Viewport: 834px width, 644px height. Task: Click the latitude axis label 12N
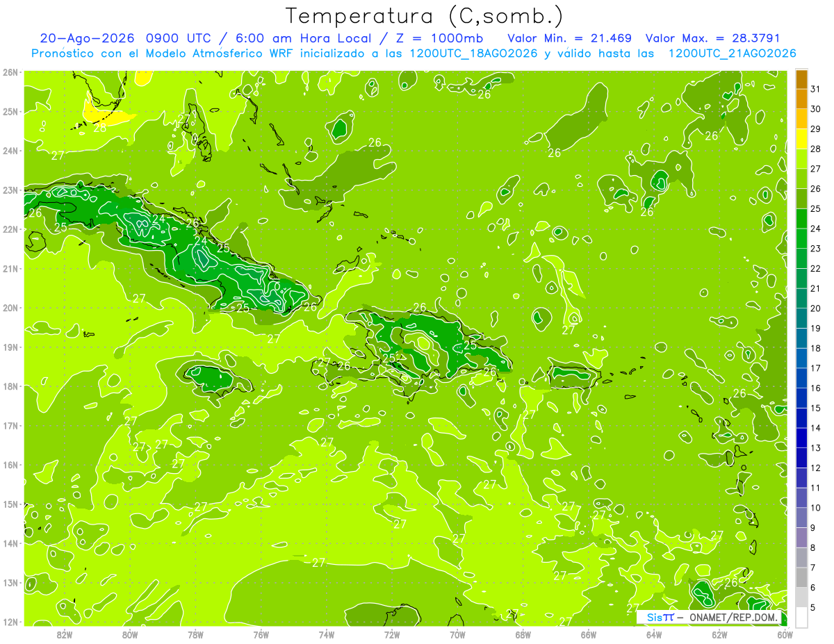pyautogui.click(x=10, y=622)
